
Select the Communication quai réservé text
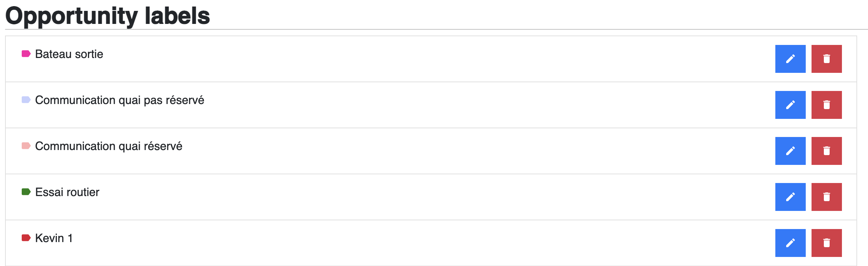[x=109, y=146]
